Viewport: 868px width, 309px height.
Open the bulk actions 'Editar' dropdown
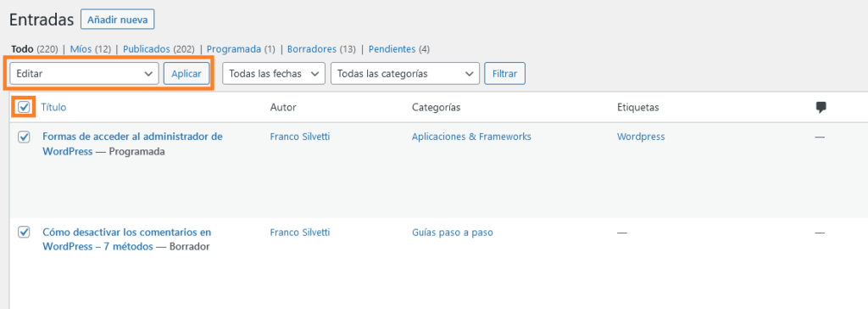(x=84, y=74)
